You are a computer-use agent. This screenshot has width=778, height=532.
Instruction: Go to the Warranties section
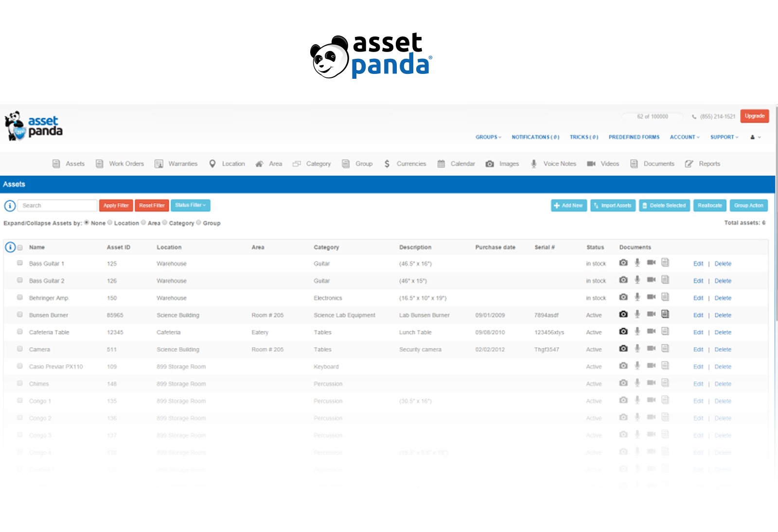pyautogui.click(x=176, y=164)
